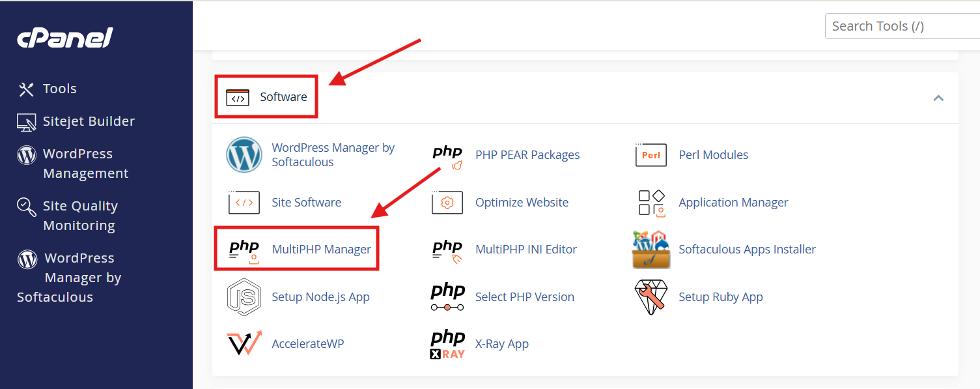Open Site Quality Monitoring in sidebar
The image size is (980, 389).
(x=80, y=216)
